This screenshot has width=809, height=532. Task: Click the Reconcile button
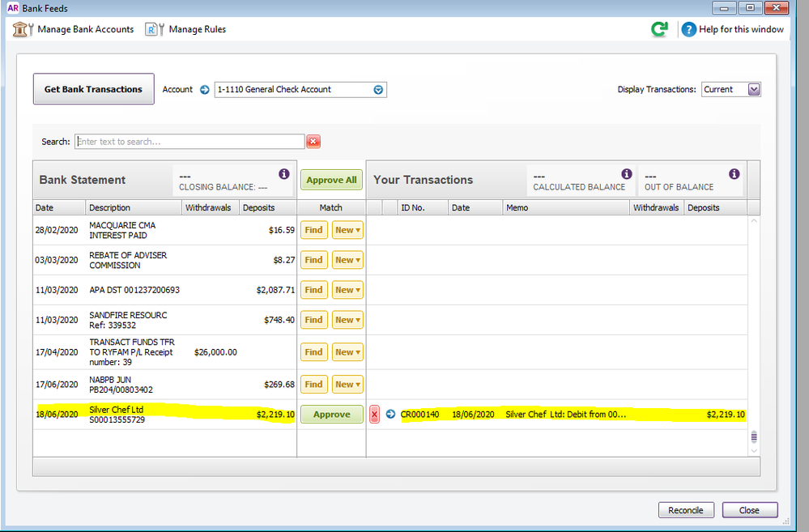tap(686, 510)
